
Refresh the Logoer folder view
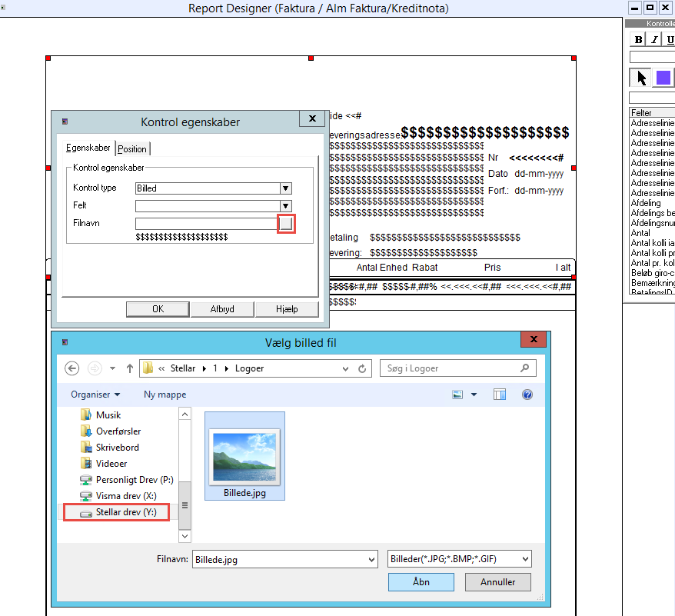[x=362, y=368]
